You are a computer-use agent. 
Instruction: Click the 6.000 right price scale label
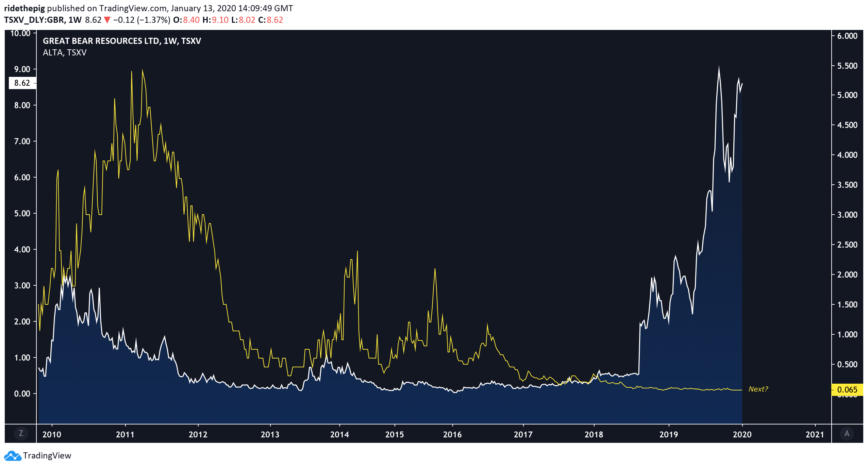pos(847,36)
